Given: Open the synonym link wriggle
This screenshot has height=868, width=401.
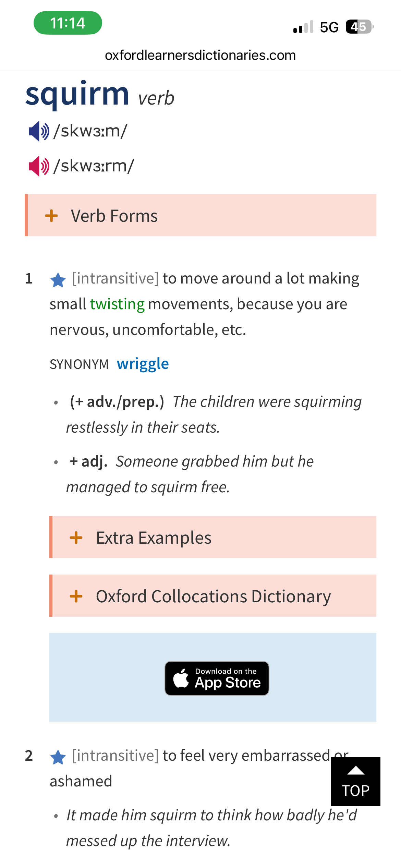Looking at the screenshot, I should (143, 364).
